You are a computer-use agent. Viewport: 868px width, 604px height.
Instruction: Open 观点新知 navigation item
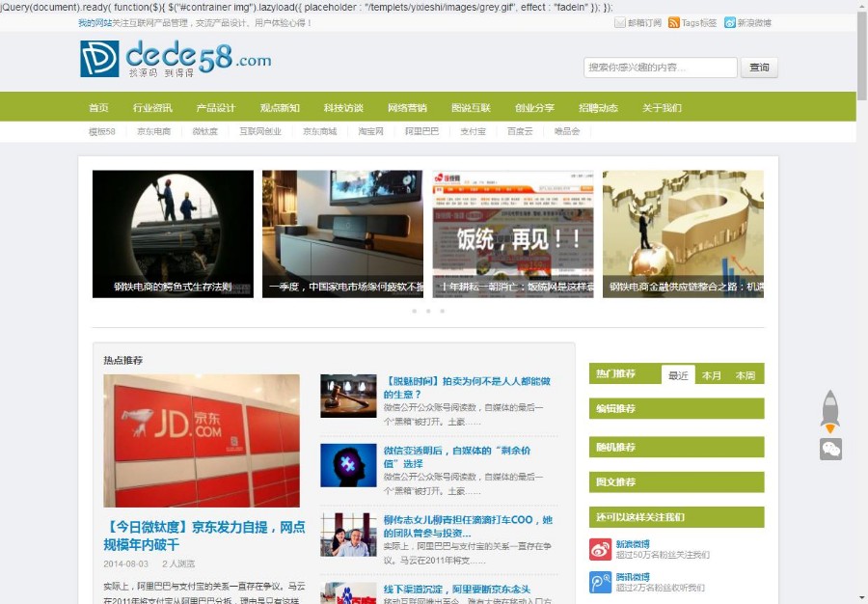pyautogui.click(x=280, y=107)
